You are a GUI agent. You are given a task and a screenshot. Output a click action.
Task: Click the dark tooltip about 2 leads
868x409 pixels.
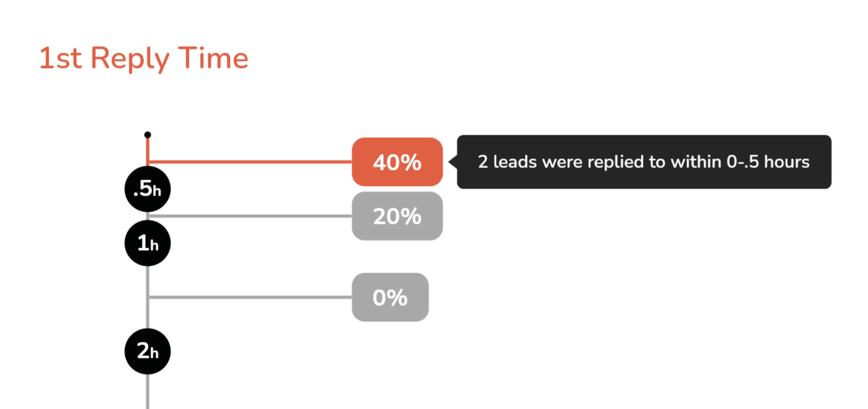644,162
